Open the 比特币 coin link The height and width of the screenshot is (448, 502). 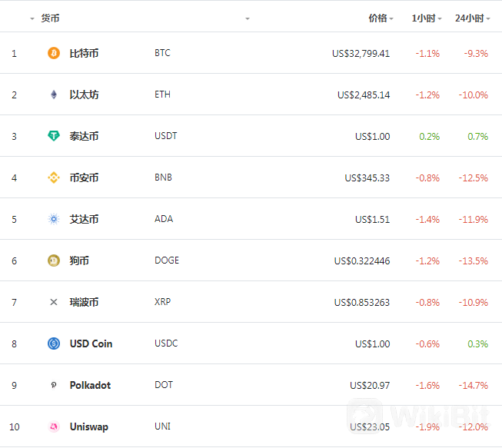(84, 53)
